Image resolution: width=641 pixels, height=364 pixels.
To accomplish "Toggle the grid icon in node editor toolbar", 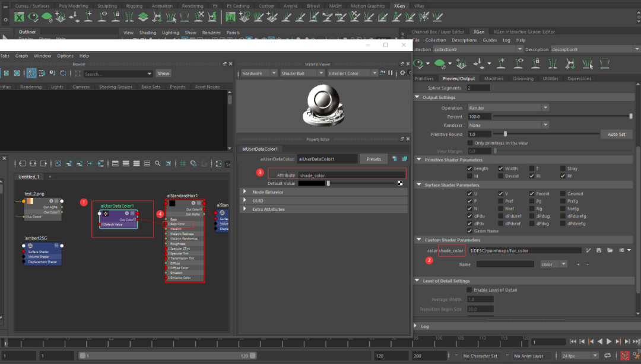I will (183, 164).
